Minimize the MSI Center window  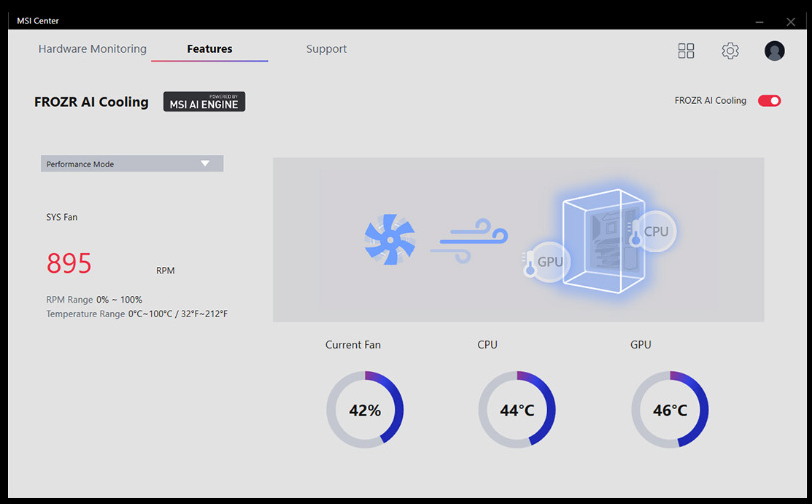[759, 22]
